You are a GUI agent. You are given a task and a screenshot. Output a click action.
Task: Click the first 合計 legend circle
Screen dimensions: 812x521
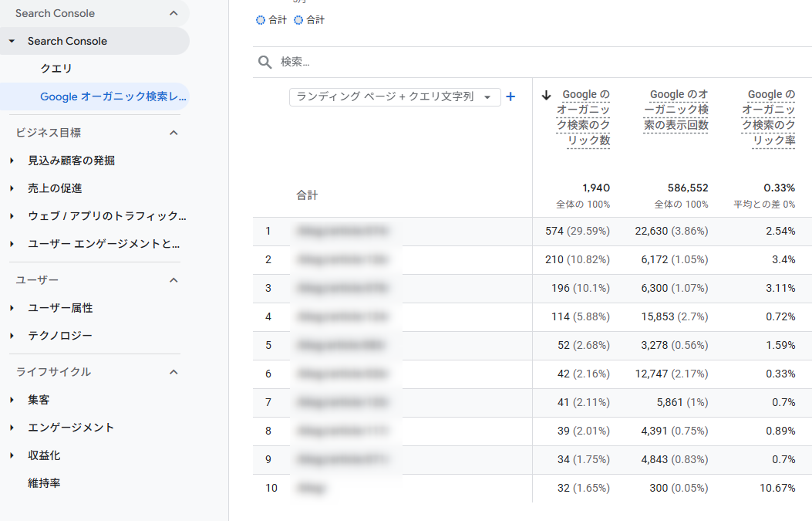261,20
